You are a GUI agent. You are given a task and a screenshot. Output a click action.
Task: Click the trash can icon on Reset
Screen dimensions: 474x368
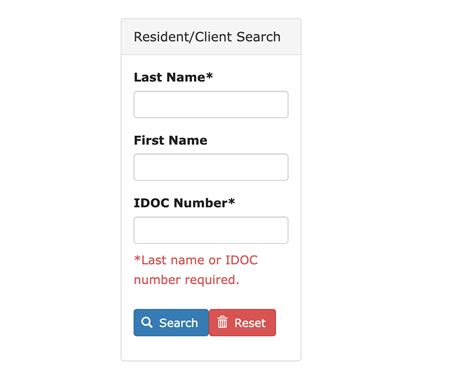coord(222,322)
